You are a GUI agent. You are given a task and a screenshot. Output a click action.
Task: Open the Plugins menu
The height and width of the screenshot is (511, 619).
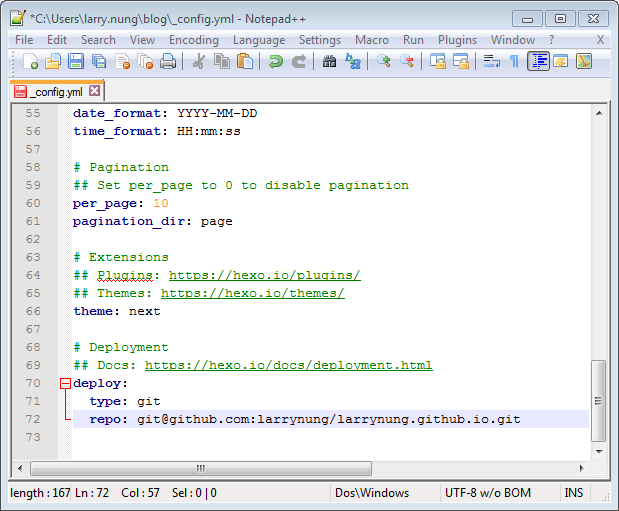tap(457, 40)
